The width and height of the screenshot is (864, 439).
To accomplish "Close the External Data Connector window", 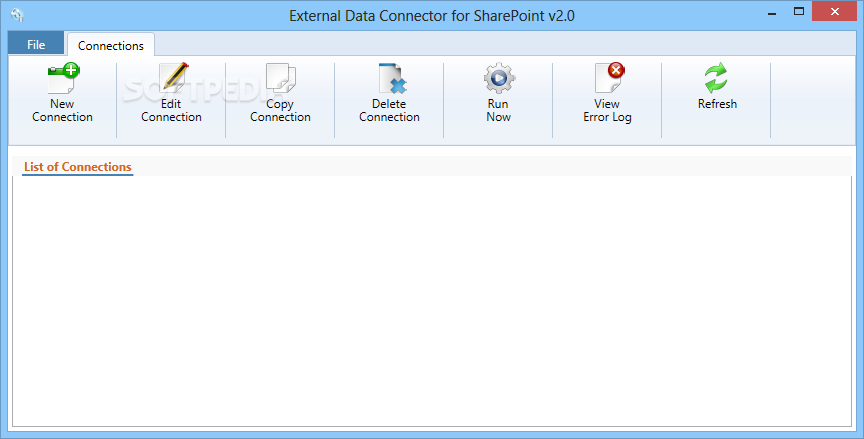I will tap(834, 12).
